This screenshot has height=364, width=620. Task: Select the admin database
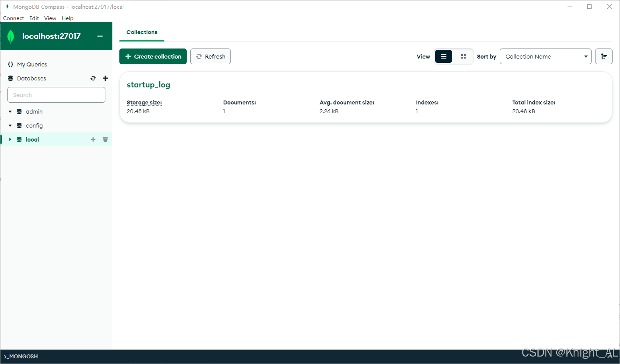(x=34, y=111)
